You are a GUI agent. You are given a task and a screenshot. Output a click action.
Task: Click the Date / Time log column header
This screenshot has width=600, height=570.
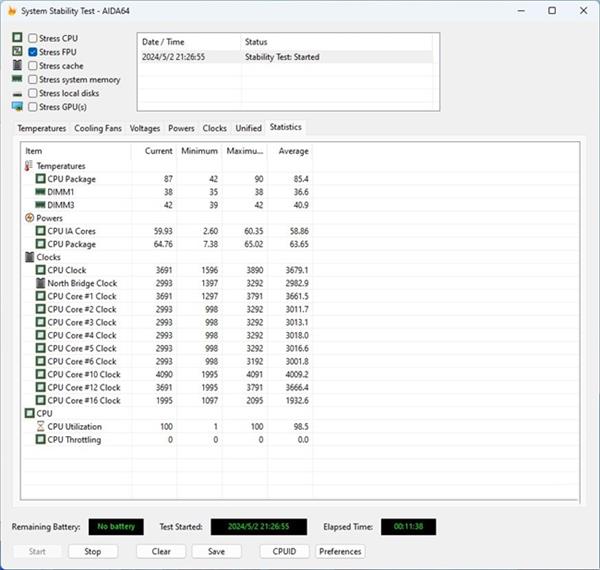(190, 42)
